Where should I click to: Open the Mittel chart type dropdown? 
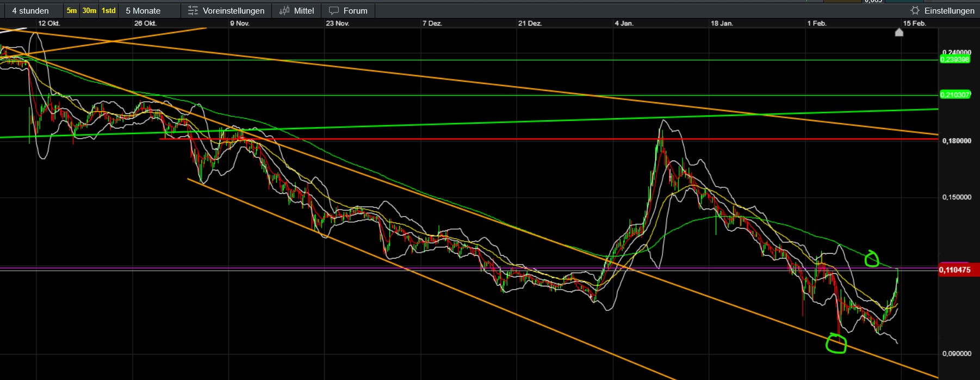tap(303, 10)
